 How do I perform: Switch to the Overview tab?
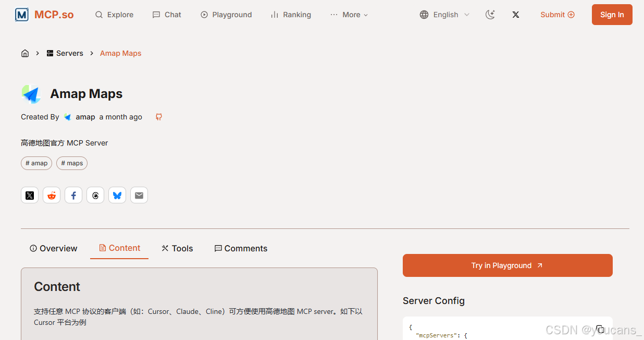click(x=54, y=248)
